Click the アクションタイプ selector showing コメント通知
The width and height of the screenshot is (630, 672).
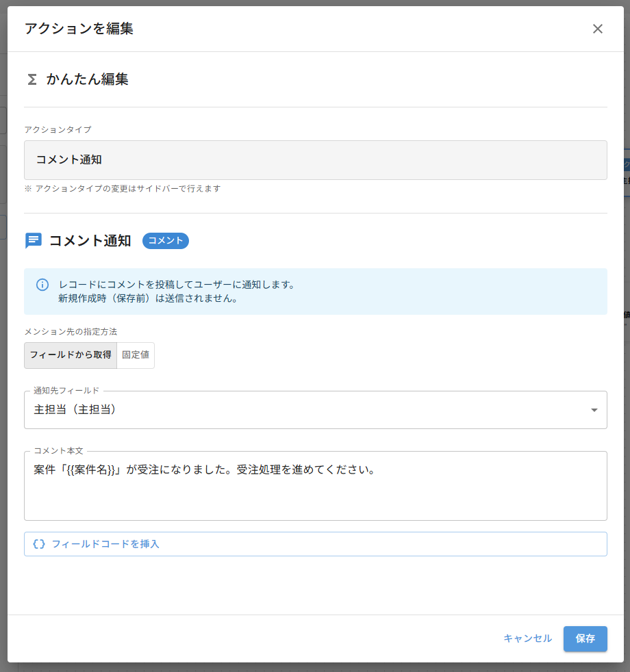point(315,159)
